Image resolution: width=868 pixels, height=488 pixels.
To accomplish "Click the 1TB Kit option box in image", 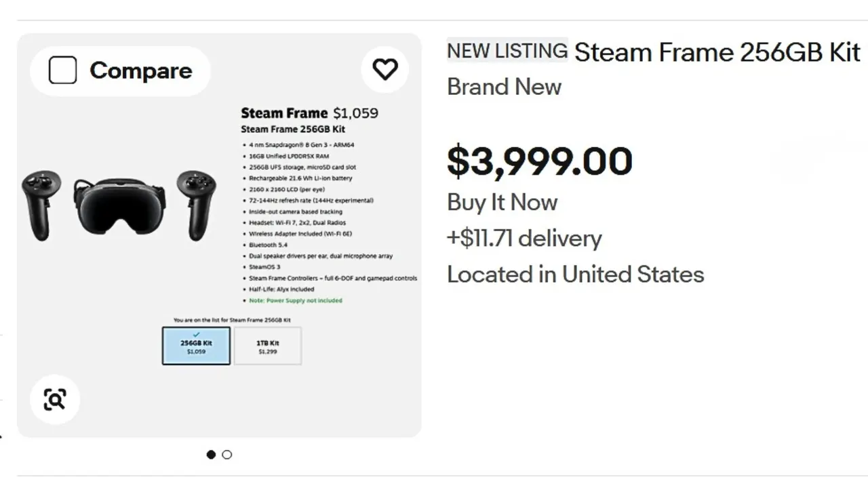I will [268, 346].
